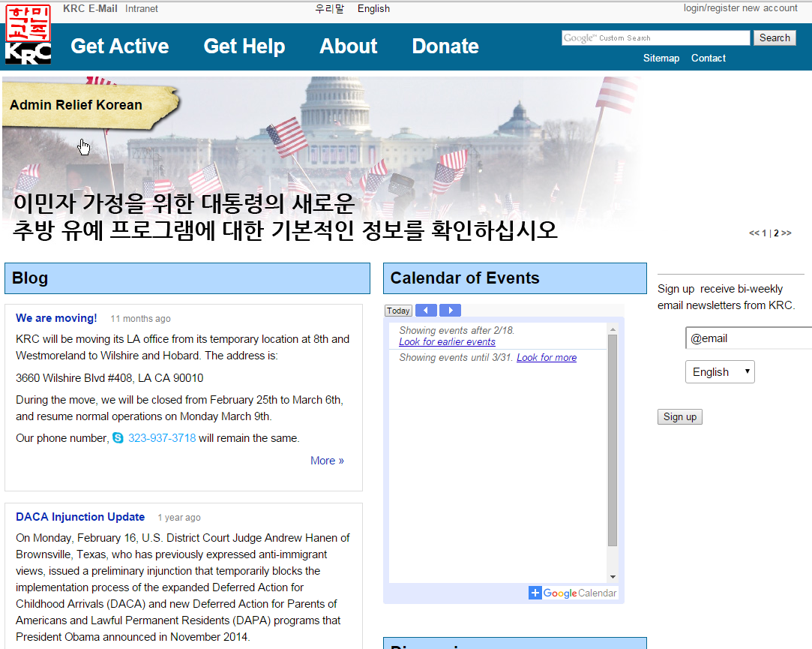Go to slide 2 of the banner
This screenshot has width=812, height=649.
click(x=776, y=233)
